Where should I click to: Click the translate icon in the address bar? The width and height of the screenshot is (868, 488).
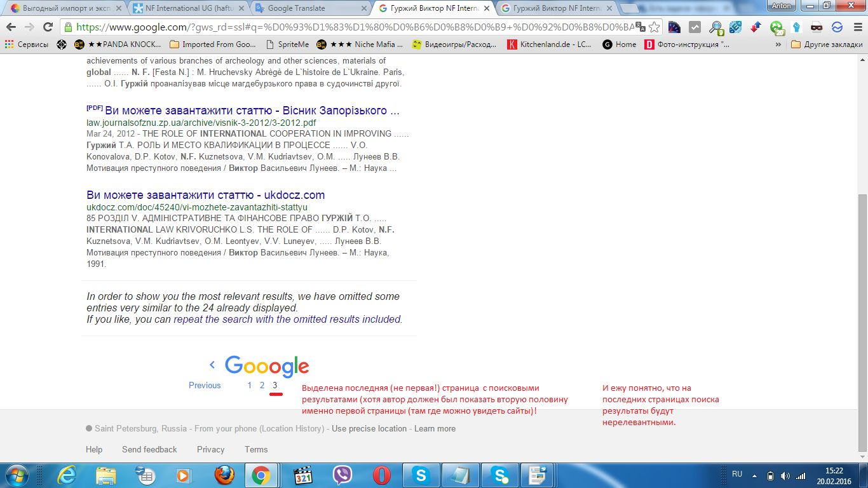click(x=640, y=27)
